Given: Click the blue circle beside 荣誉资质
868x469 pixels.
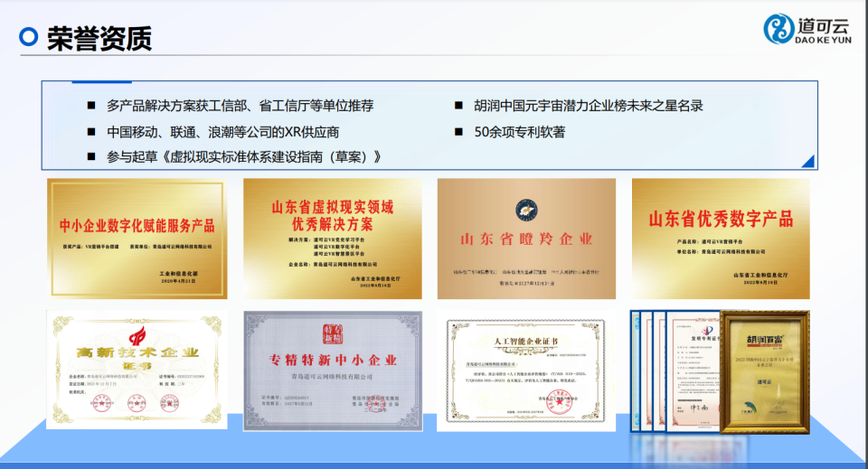Looking at the screenshot, I should pos(29,37).
